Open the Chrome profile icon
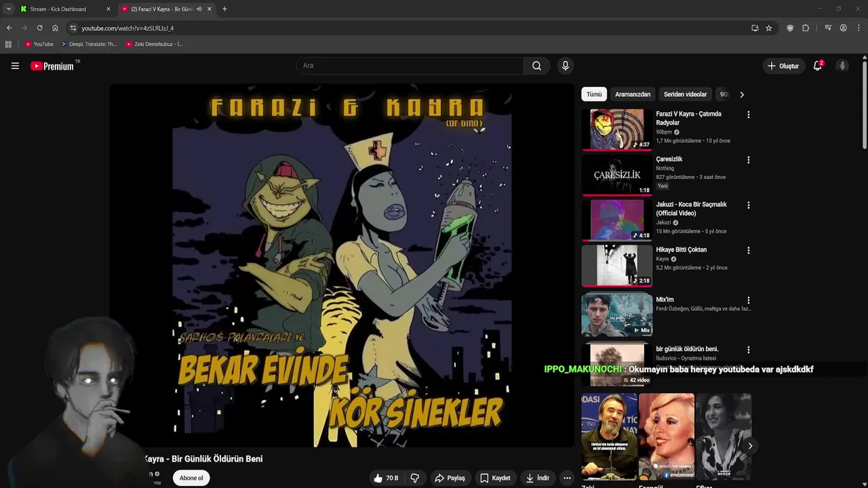This screenshot has height=488, width=868. (843, 28)
